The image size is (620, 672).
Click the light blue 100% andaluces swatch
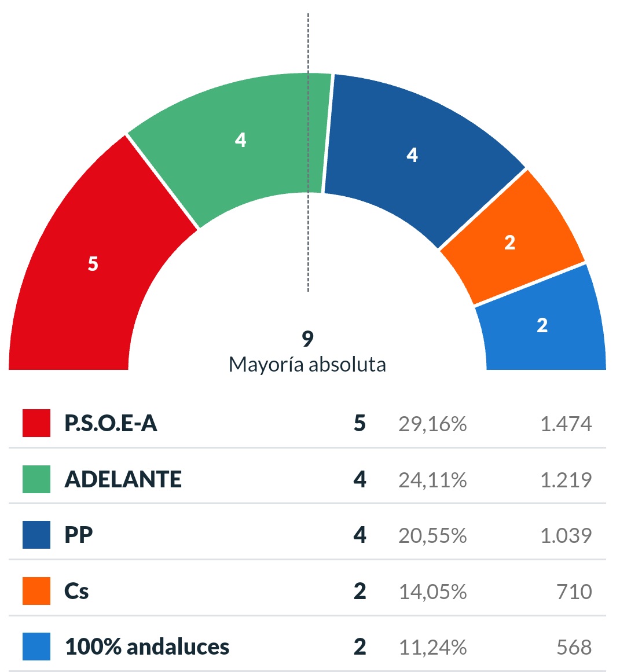click(x=36, y=647)
